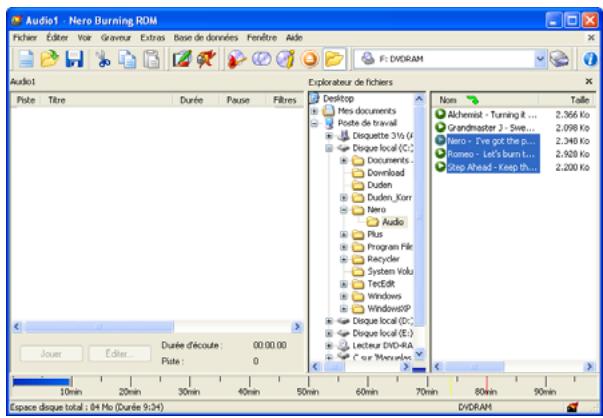
Task: Close the Explorateur de fichiers panel
Action: tap(588, 82)
